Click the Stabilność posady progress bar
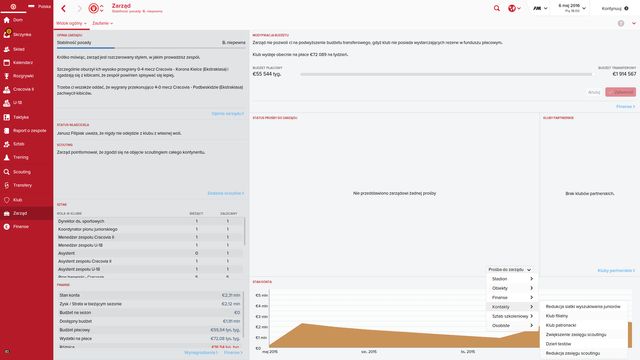The height and width of the screenshot is (360, 640). (151, 48)
